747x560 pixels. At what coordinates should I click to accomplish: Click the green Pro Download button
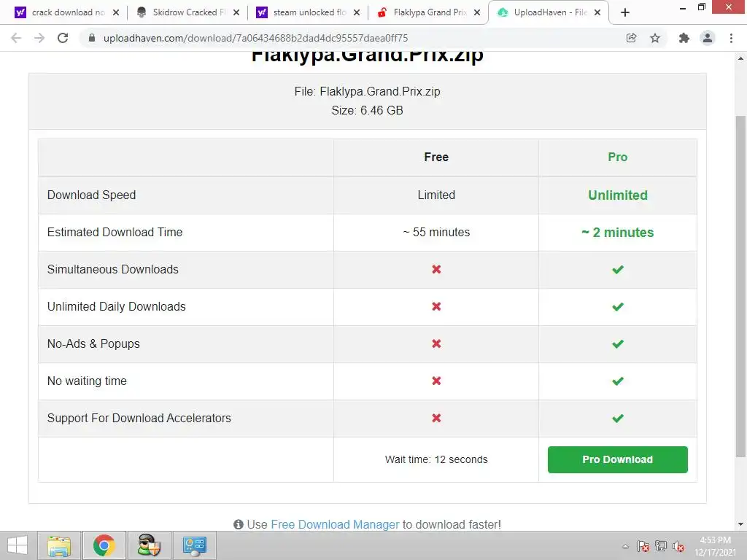click(x=617, y=459)
